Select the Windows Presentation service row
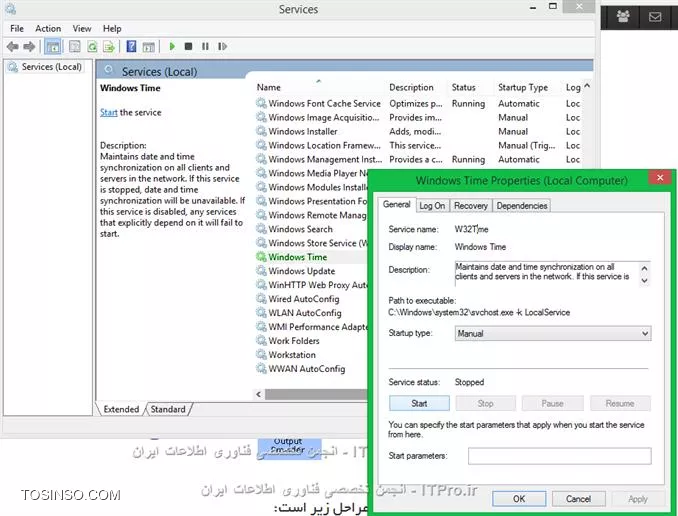 coord(311,201)
